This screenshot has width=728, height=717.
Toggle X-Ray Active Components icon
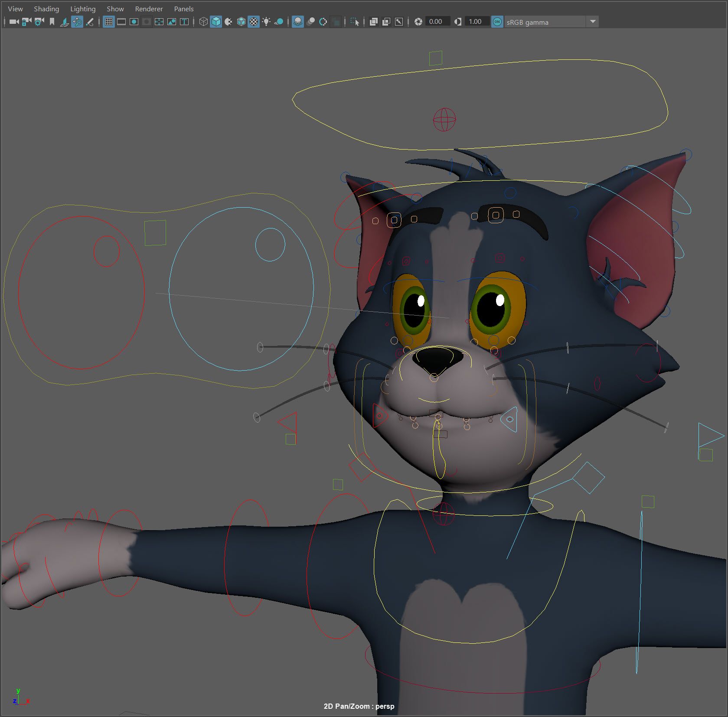coord(386,22)
